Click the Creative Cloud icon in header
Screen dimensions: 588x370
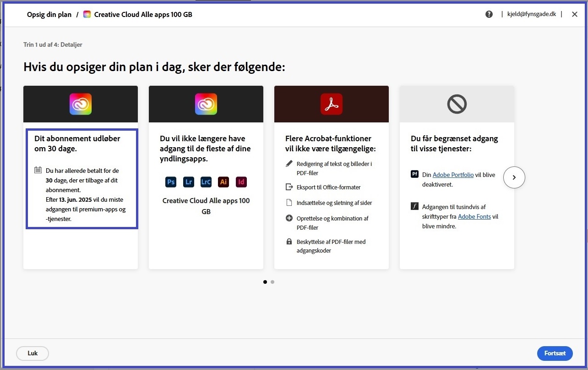tap(87, 14)
